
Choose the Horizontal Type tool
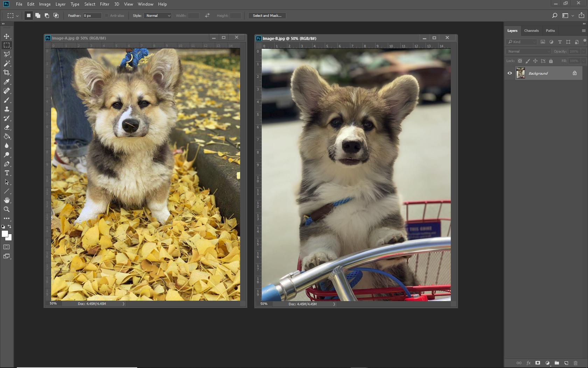(7, 173)
